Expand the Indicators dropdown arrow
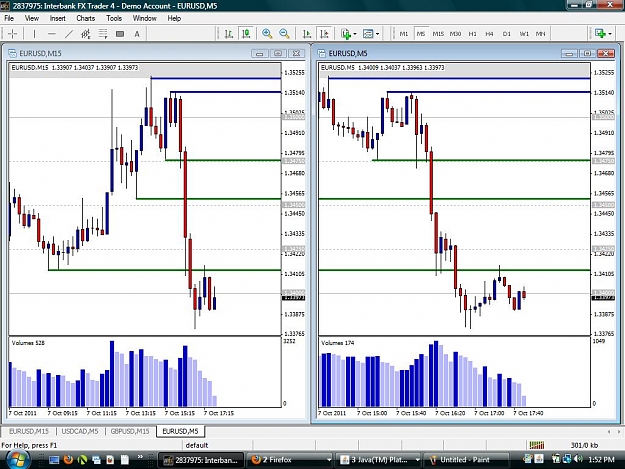 (355, 34)
